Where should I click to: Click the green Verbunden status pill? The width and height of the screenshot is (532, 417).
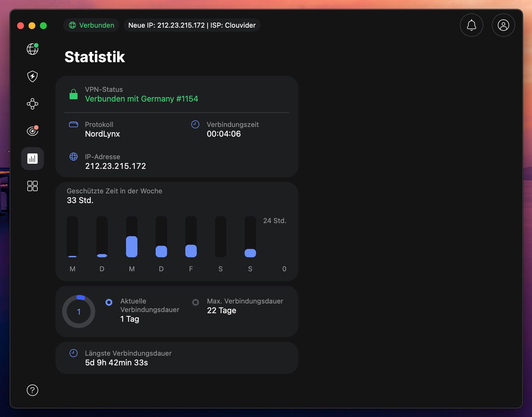click(x=91, y=25)
